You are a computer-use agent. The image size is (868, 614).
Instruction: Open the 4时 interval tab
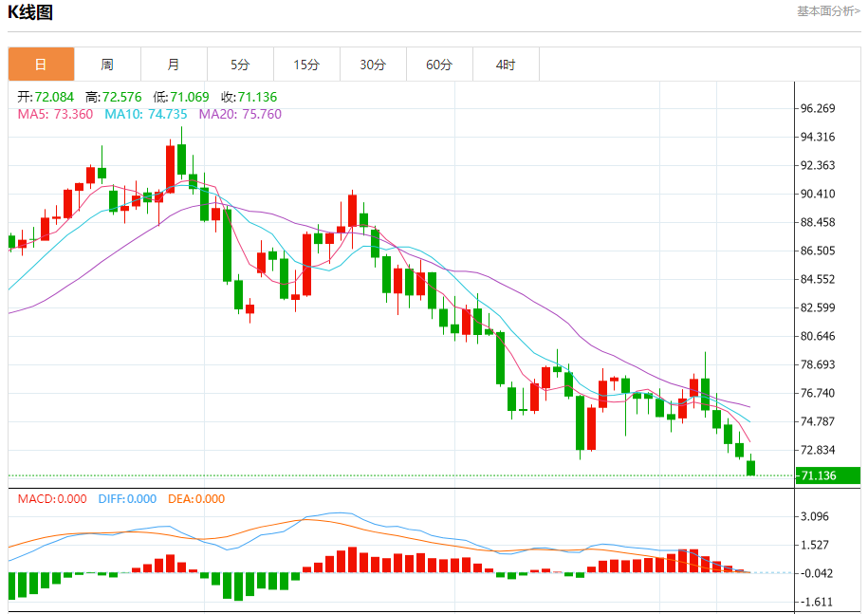[x=506, y=65]
